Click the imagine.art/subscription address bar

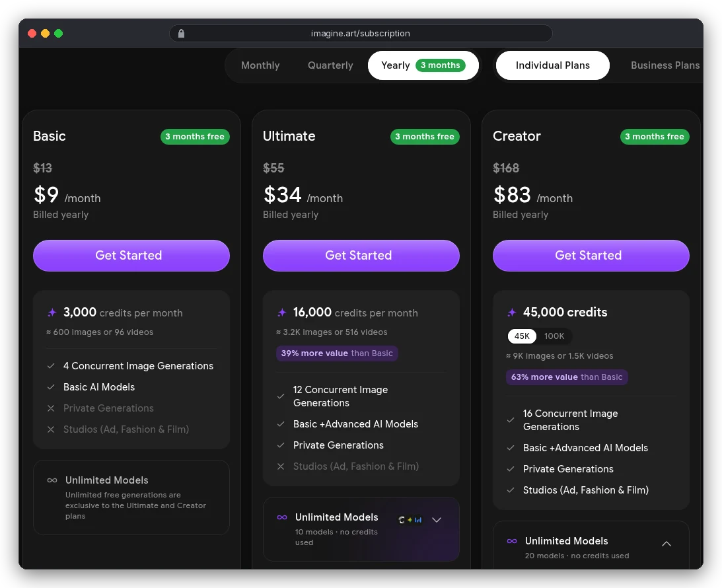pyautogui.click(x=361, y=34)
